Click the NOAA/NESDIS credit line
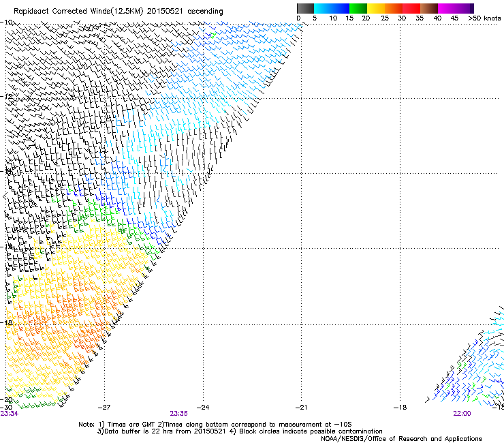This screenshot has width=504, height=443. pos(401,439)
